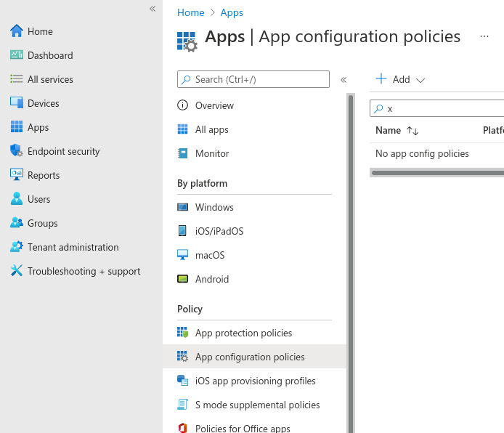Collapse the main left navigation pane
The height and width of the screenshot is (433, 504).
pos(153,9)
